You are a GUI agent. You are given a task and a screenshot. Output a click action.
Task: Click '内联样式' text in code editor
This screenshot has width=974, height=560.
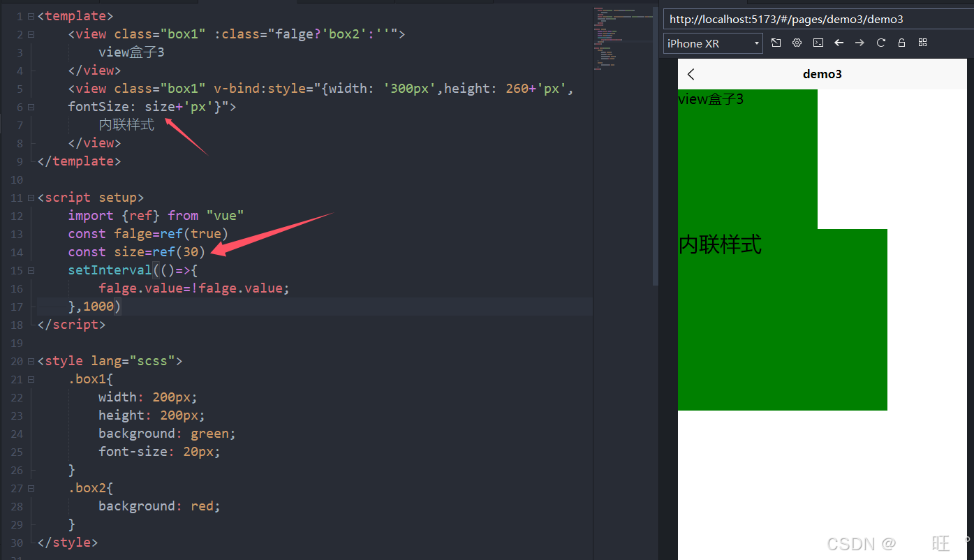click(x=126, y=125)
